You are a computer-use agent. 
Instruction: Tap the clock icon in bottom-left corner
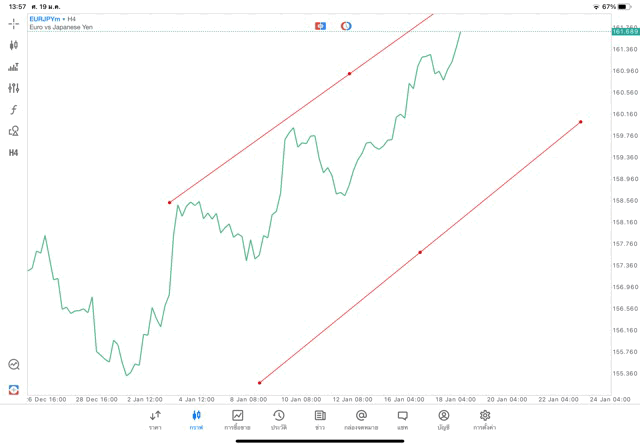[14, 365]
